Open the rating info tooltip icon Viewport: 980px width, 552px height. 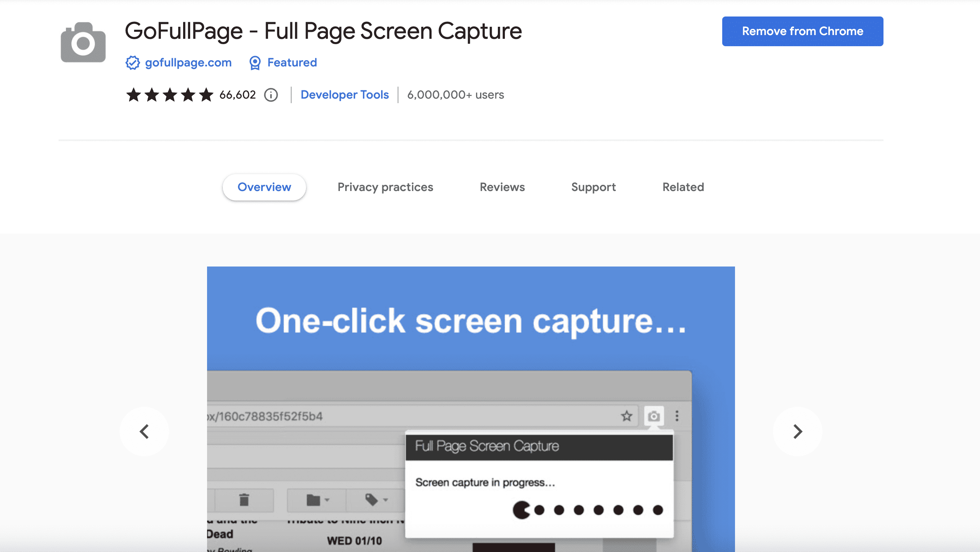[271, 94]
